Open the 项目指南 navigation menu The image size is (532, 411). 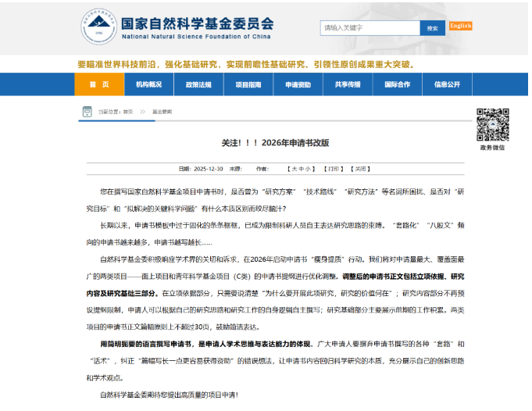[x=248, y=84]
